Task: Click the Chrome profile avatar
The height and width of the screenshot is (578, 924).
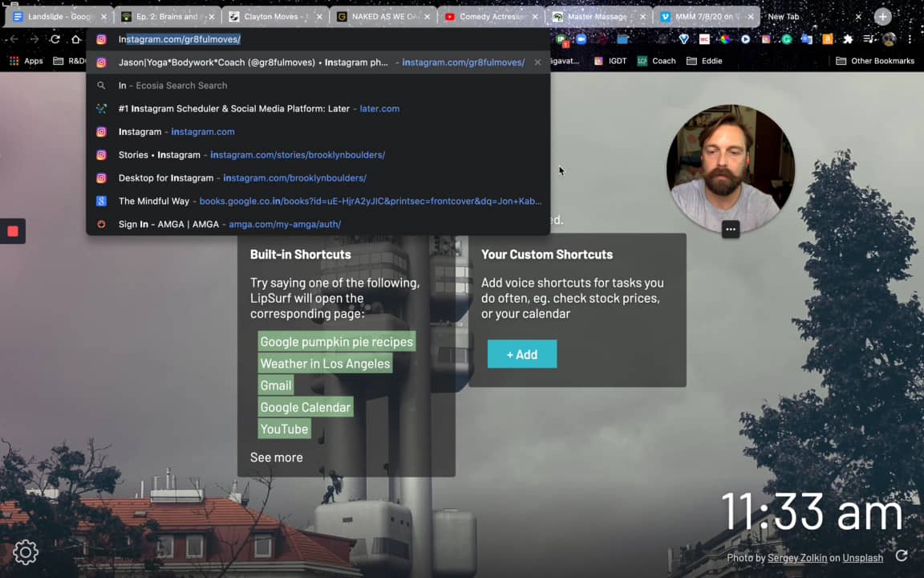Action: pyautogui.click(x=890, y=39)
